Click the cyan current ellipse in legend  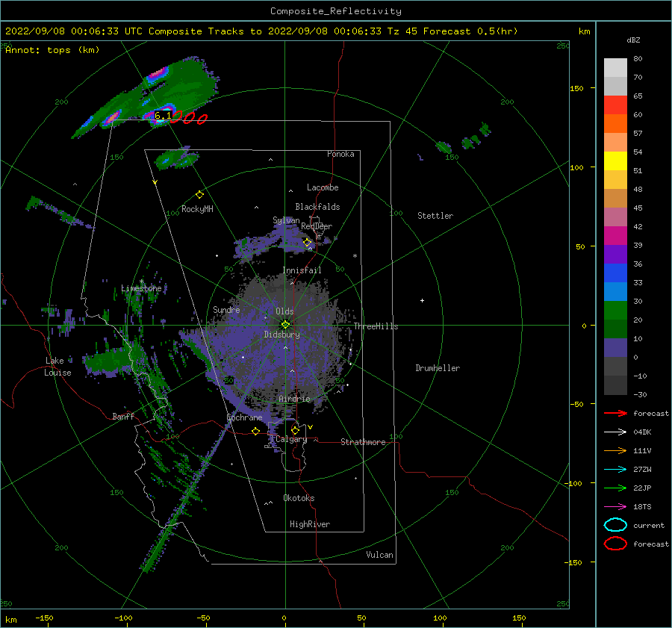[615, 525]
